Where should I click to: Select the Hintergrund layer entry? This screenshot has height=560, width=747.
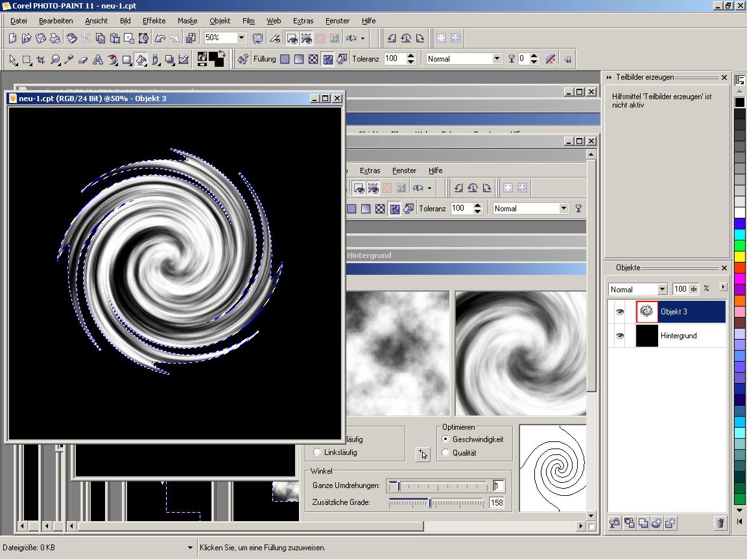click(x=678, y=336)
